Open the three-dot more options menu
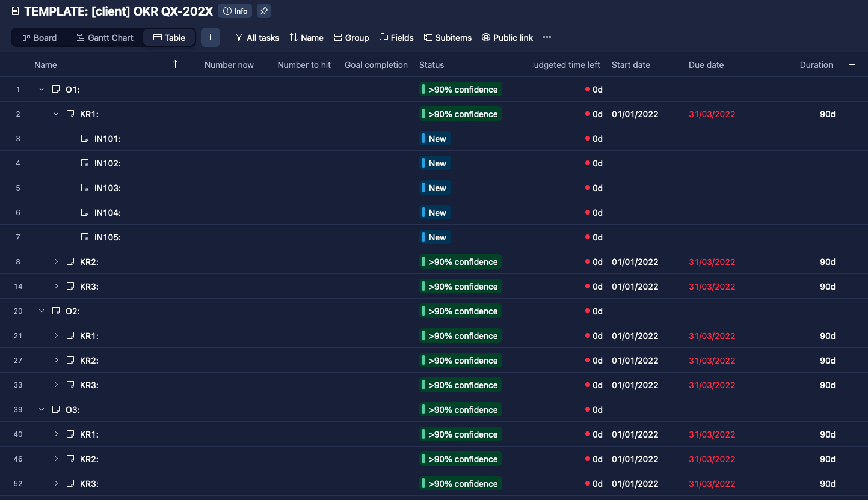868x500 pixels. pyautogui.click(x=547, y=37)
